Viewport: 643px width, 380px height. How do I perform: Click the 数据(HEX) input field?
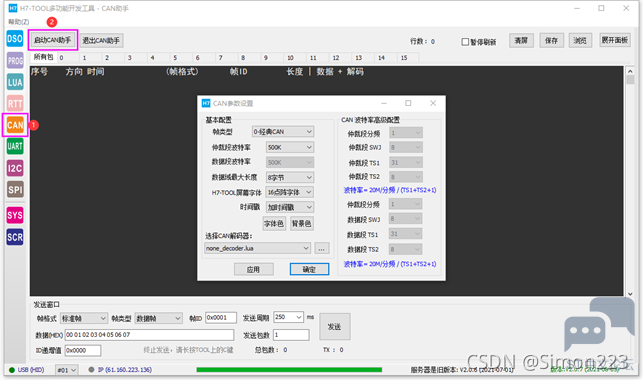(149, 335)
